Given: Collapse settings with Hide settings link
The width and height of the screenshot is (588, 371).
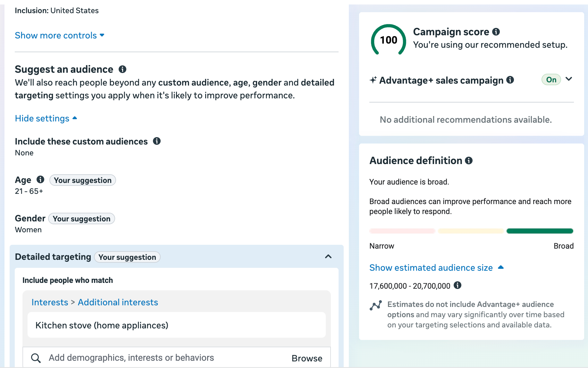Looking at the screenshot, I should (46, 119).
